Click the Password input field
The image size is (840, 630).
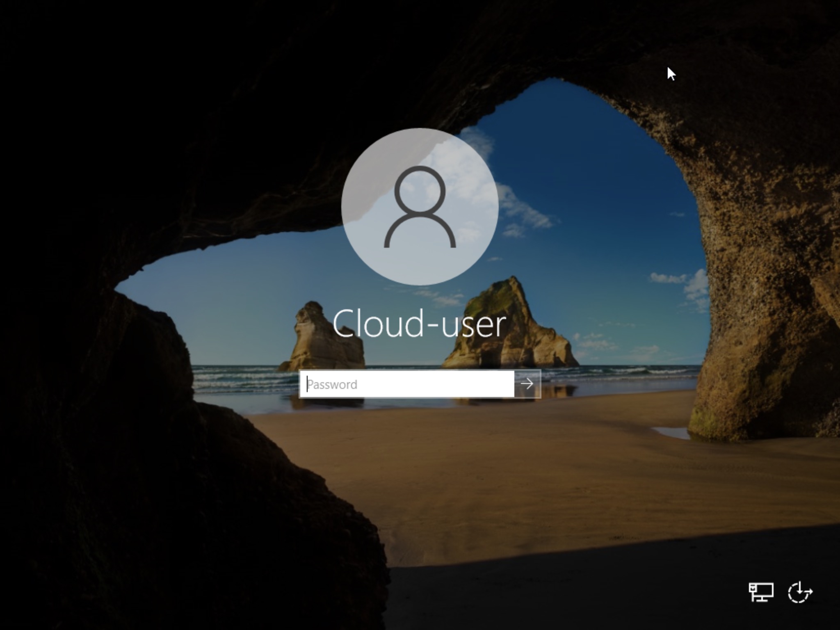pyautogui.click(x=406, y=384)
